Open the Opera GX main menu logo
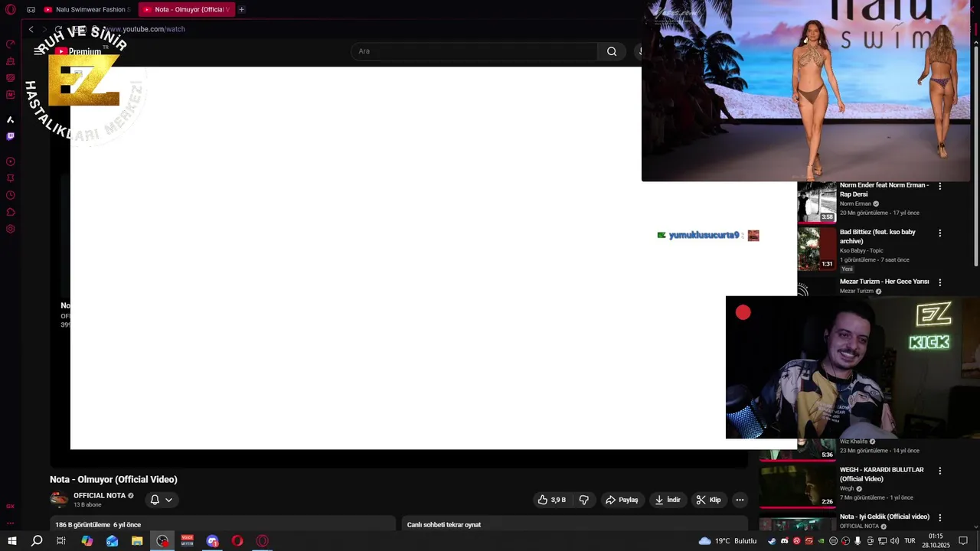980x551 pixels. 11,10
